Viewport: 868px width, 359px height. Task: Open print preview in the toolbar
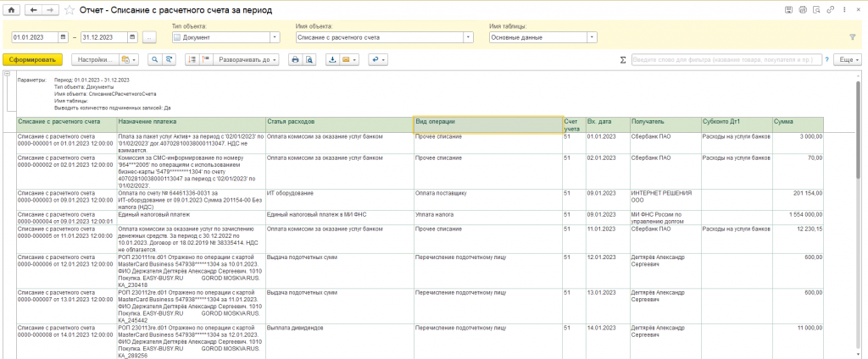(x=309, y=60)
